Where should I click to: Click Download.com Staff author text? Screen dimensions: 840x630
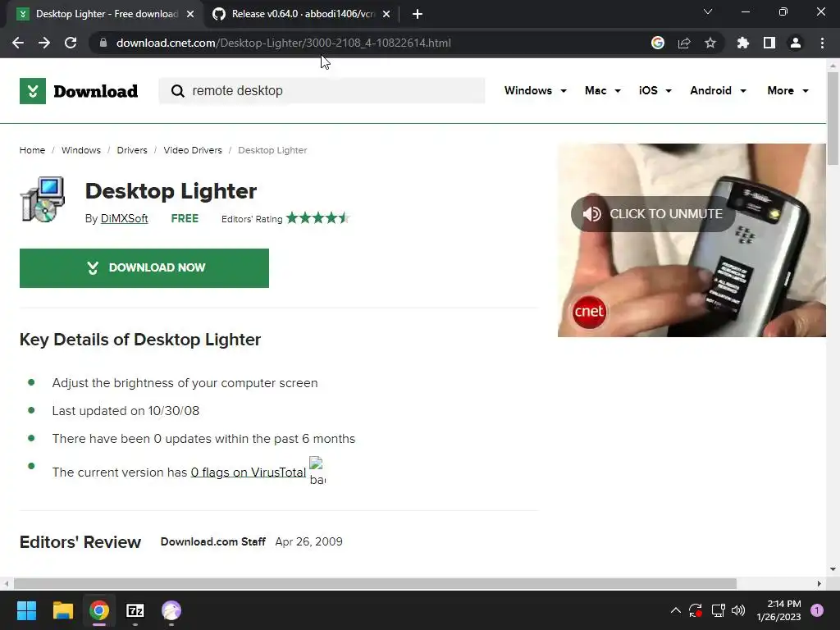click(x=212, y=541)
